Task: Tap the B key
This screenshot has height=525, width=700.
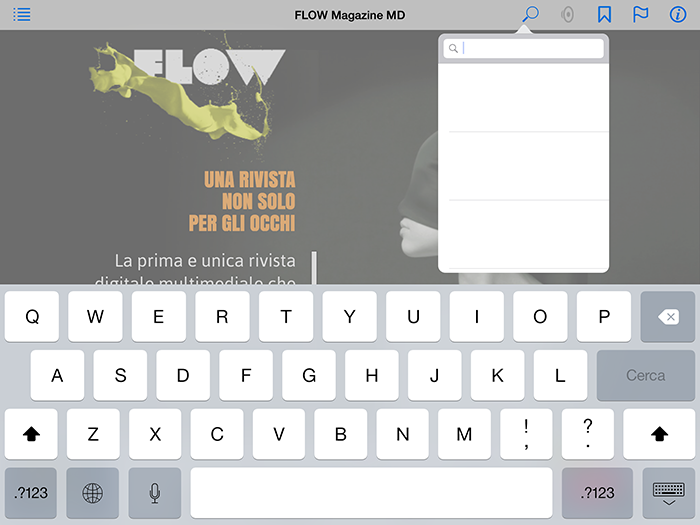Action: 341,433
